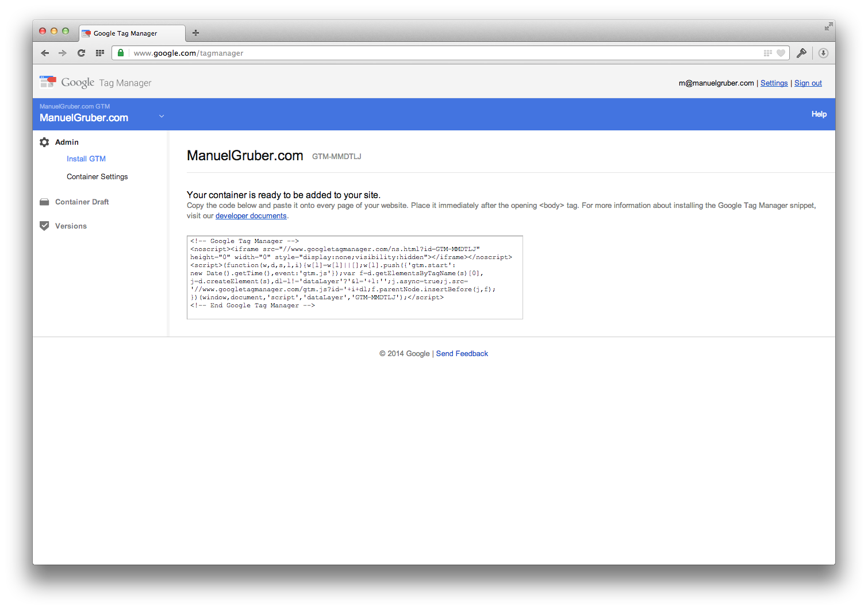Open a new tab with plus button
Viewport: 868px width, 610px height.
tap(195, 33)
